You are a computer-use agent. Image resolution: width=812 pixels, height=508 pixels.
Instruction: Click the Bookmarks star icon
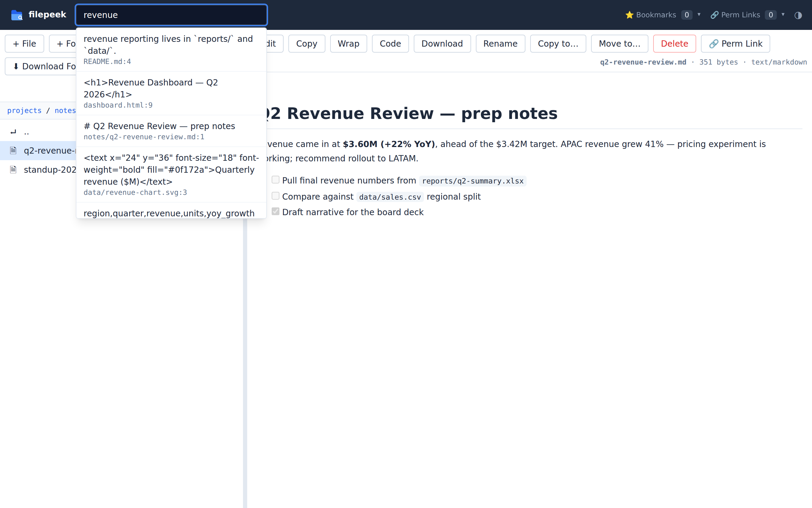point(629,15)
